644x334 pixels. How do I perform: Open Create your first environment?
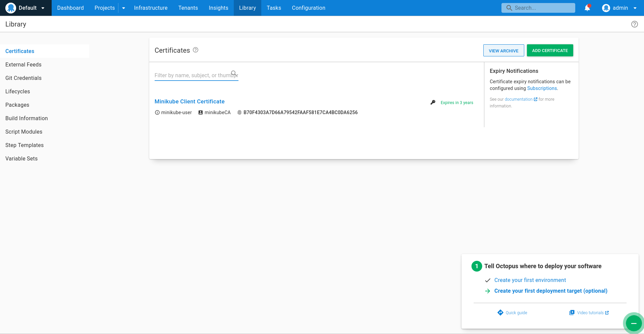click(530, 280)
